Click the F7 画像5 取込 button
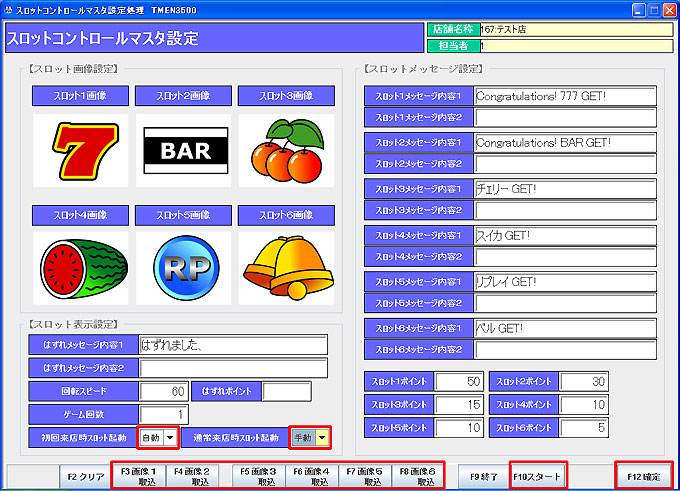Image resolution: width=680 pixels, height=491 pixels. [x=365, y=477]
